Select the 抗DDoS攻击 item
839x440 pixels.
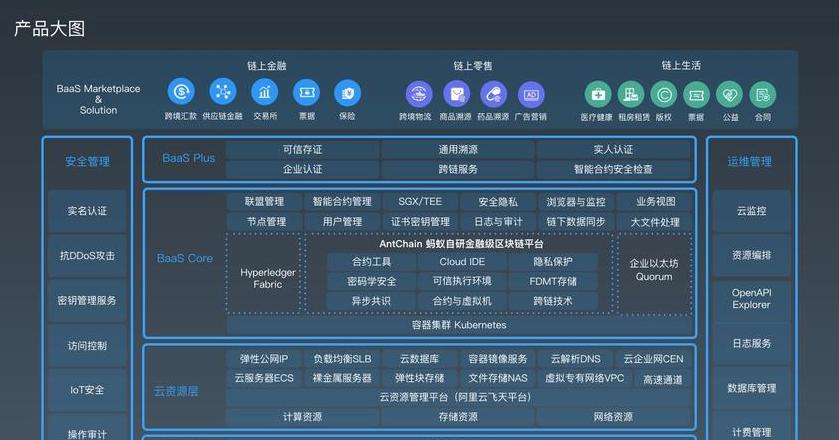87,256
